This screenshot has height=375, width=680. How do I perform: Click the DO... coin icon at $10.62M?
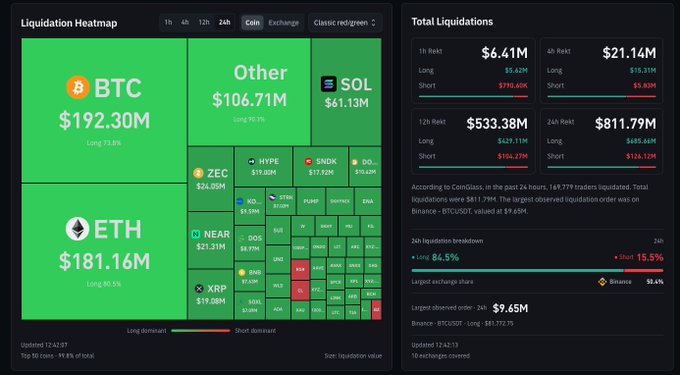point(354,162)
